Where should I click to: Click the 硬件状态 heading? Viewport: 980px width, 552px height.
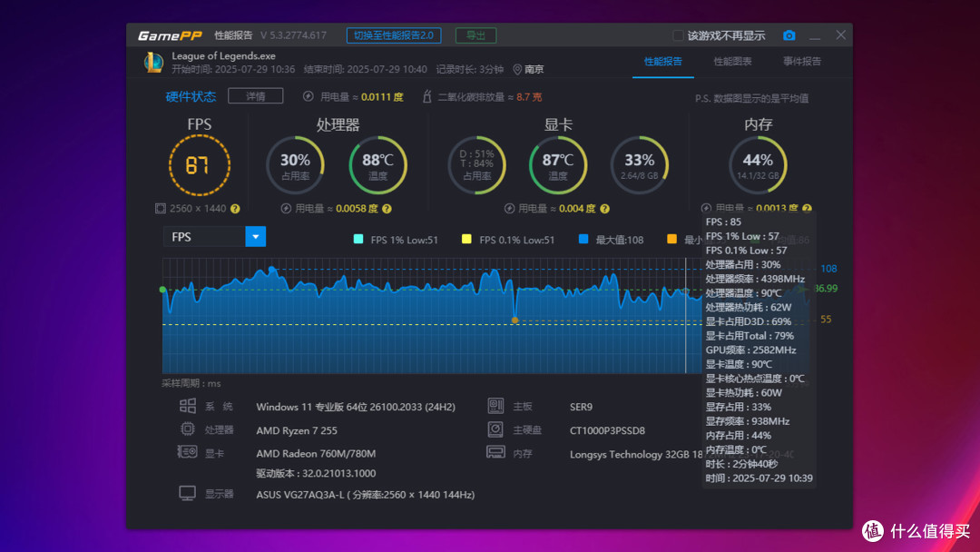[x=191, y=96]
